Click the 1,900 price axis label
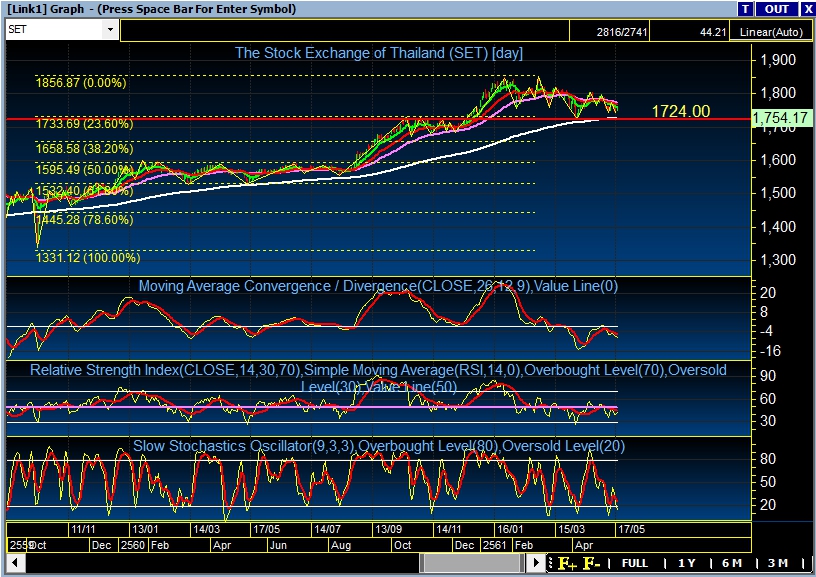 click(x=778, y=60)
